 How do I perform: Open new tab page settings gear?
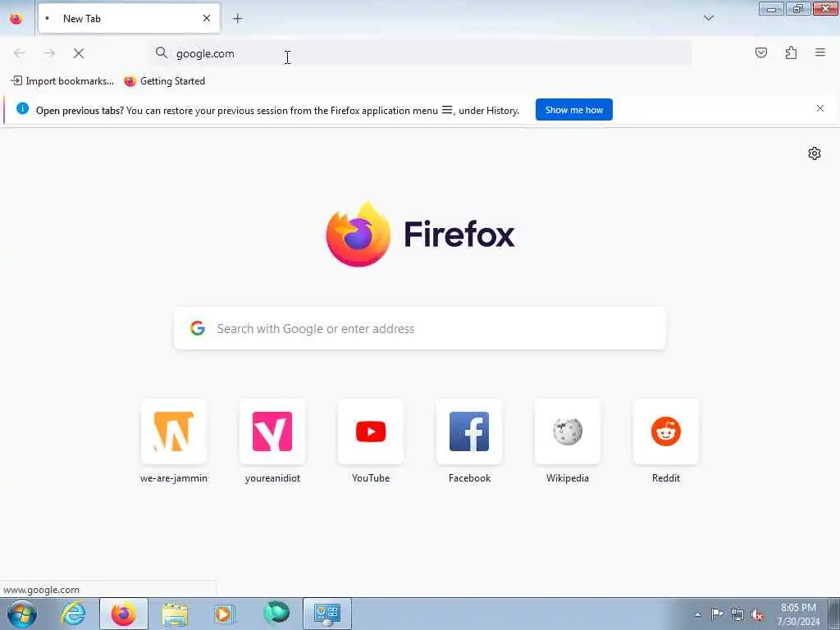[x=815, y=153]
